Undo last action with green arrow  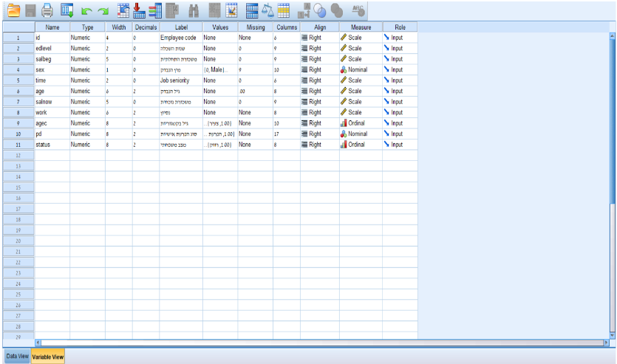86,11
